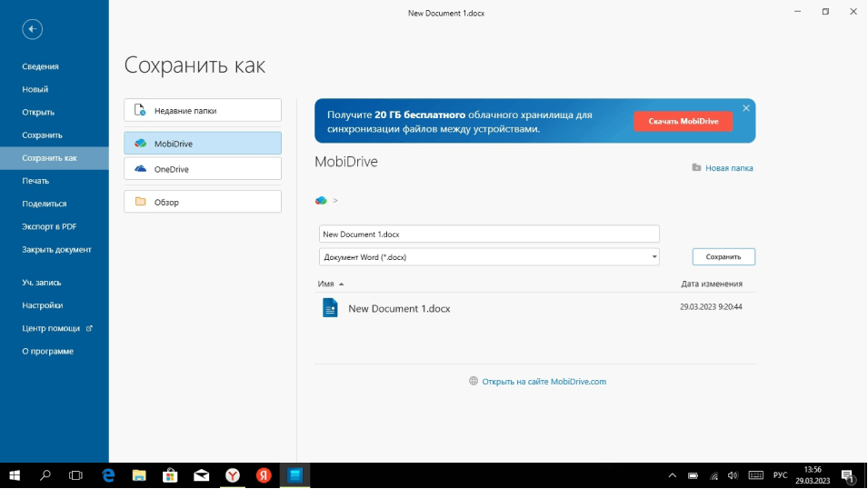Open Открыть на сайте MobiDrive.com link

544,382
